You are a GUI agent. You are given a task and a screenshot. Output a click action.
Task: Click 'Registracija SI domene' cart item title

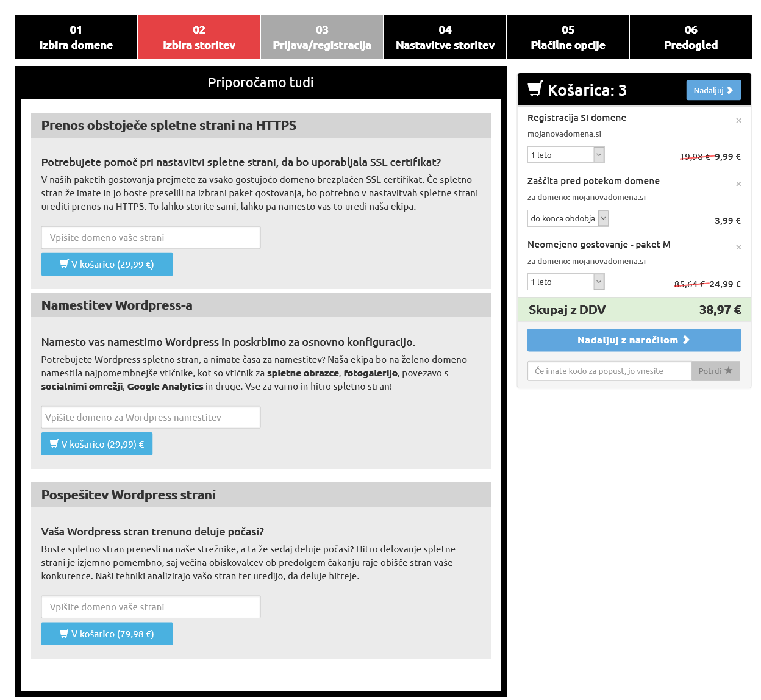577,118
